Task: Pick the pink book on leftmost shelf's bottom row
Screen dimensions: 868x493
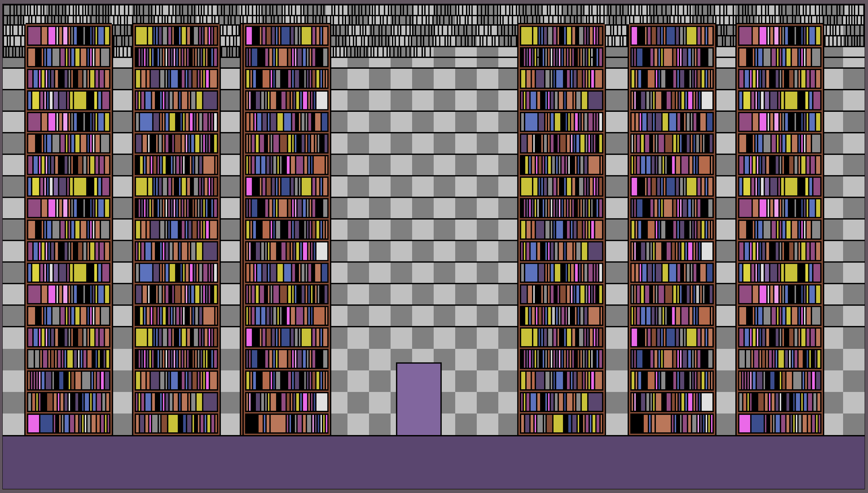Action: [x=33, y=424]
